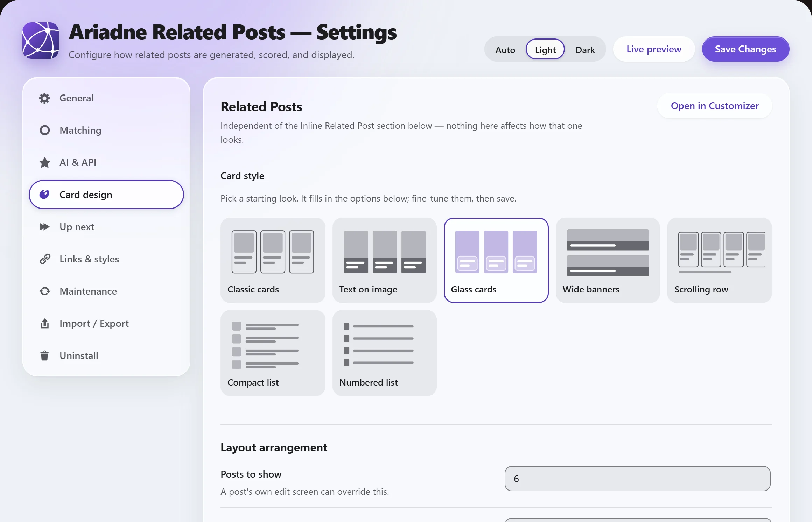Click the Uninstall trash icon
Image resolution: width=812 pixels, height=522 pixels.
[44, 355]
